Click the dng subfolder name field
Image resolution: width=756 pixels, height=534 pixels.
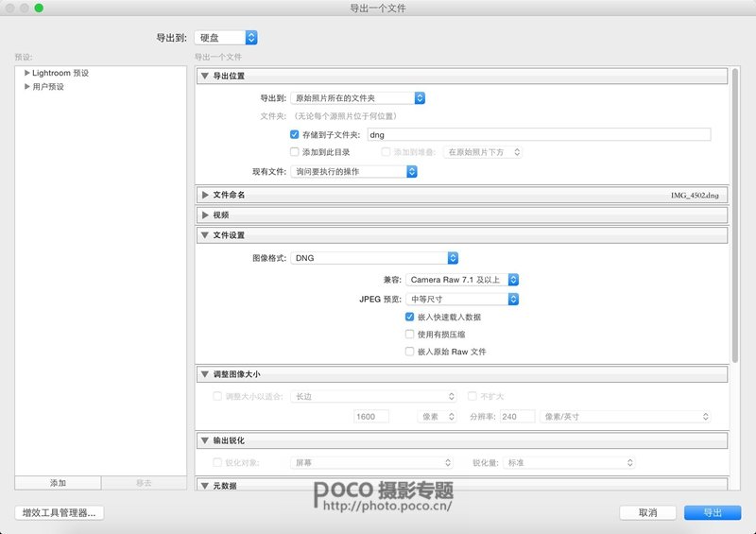click(x=538, y=135)
